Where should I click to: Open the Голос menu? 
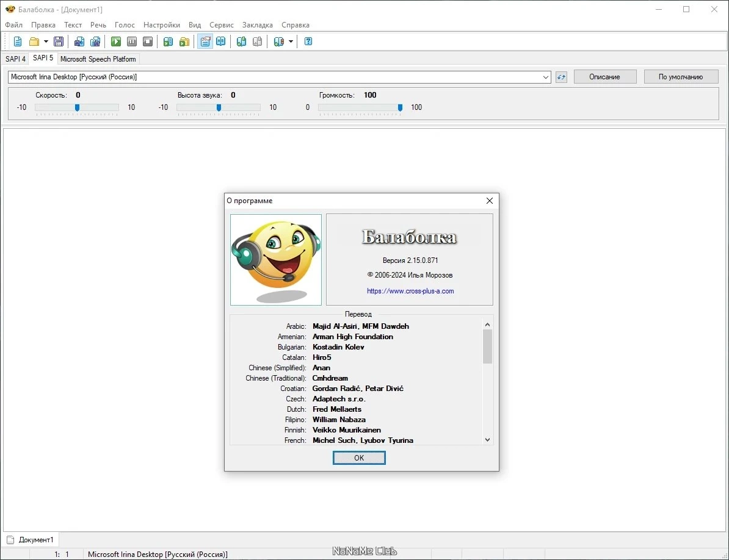click(125, 25)
